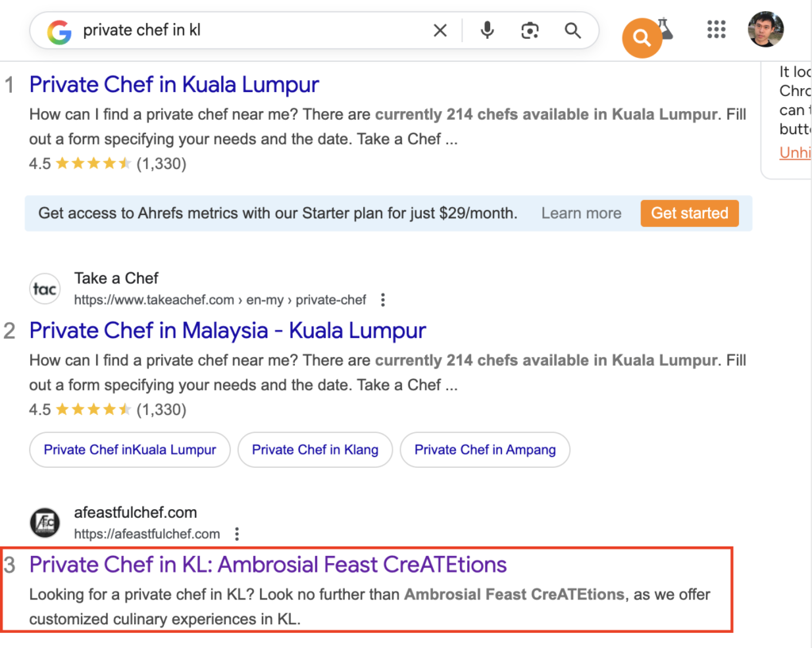Image resolution: width=812 pixels, height=648 pixels.
Task: Open the Google account profile picture
Action: [765, 29]
